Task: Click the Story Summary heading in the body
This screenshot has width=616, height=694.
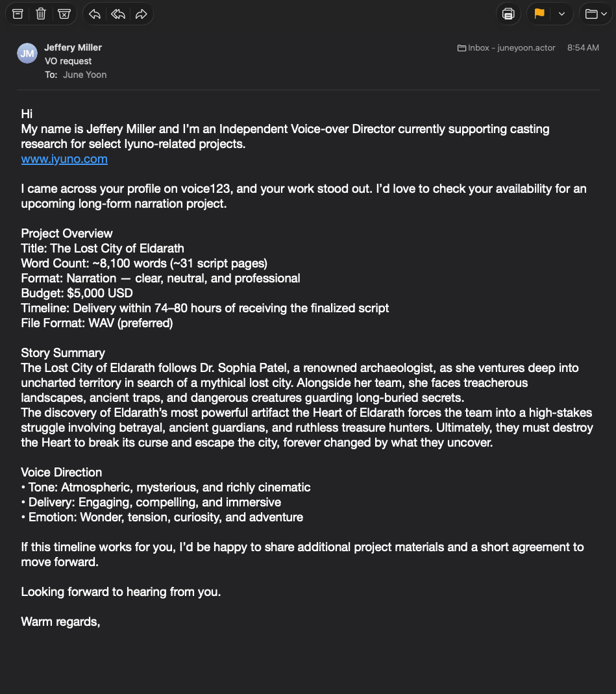Action: 63,353
